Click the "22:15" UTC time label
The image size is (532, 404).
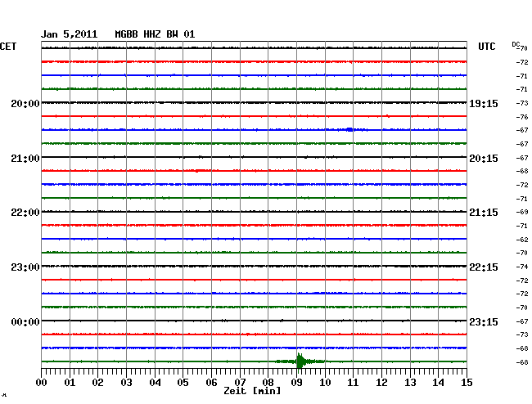pyautogui.click(x=484, y=267)
